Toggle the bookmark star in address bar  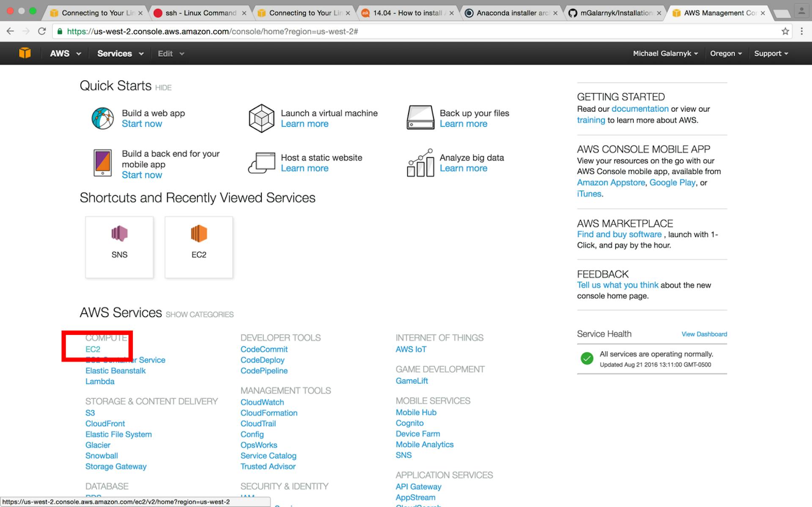(785, 31)
